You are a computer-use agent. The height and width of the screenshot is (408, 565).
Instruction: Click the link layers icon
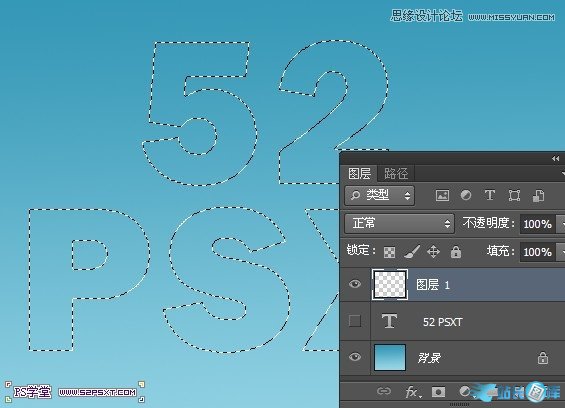[x=384, y=391]
